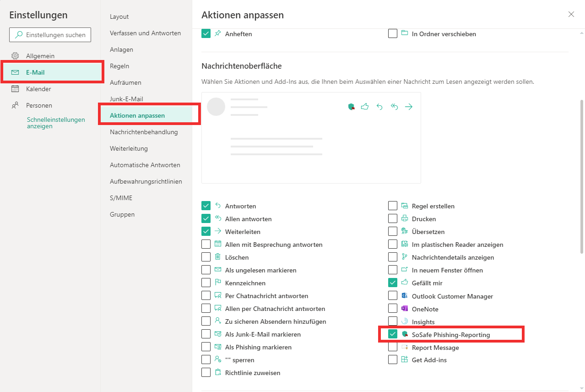The height and width of the screenshot is (392, 585).
Task: Click the Schnelleinstellungen anzeigen link
Action: (x=56, y=123)
